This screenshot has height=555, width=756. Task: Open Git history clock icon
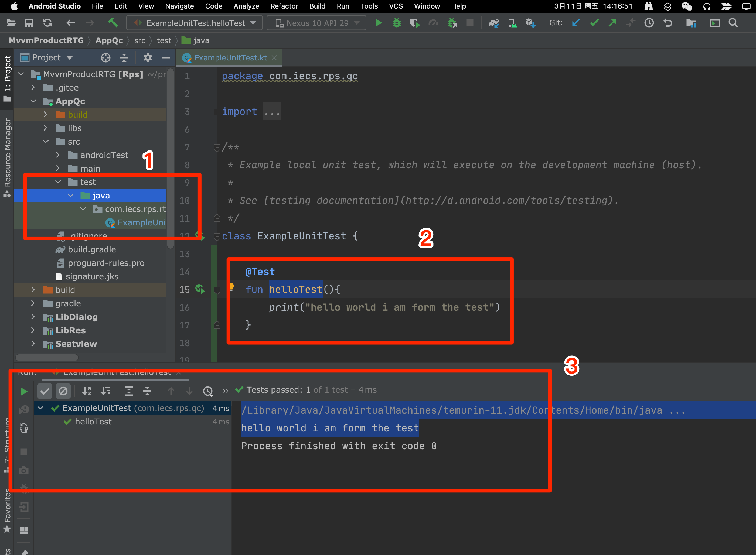[649, 23]
